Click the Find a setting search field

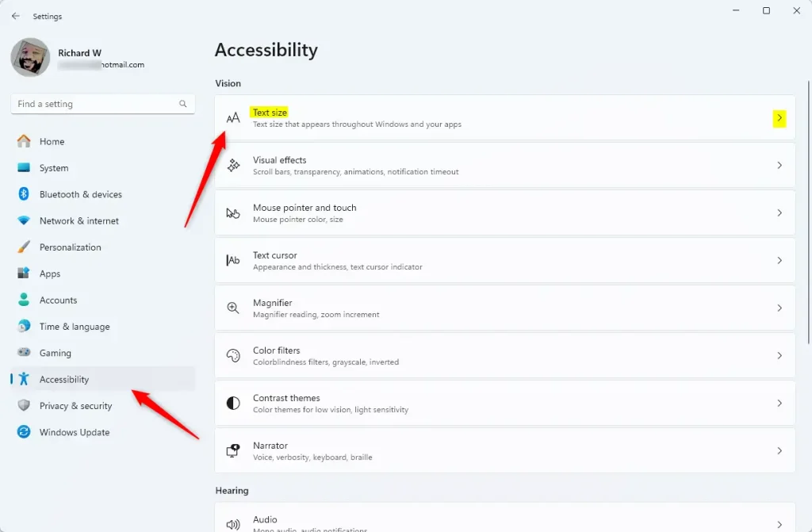(x=102, y=104)
